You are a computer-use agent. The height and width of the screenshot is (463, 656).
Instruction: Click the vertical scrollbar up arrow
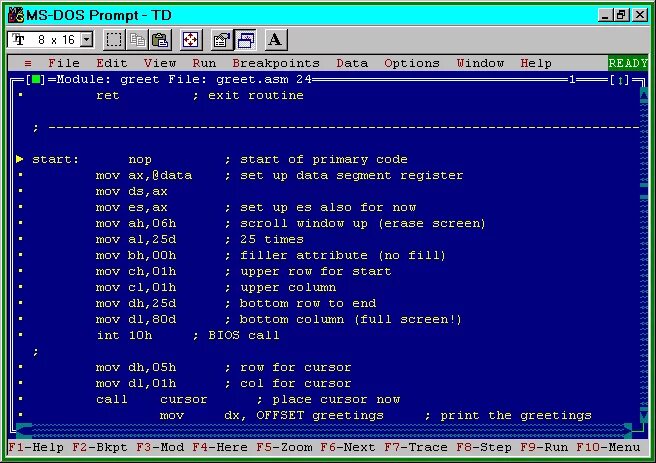[x=644, y=96]
